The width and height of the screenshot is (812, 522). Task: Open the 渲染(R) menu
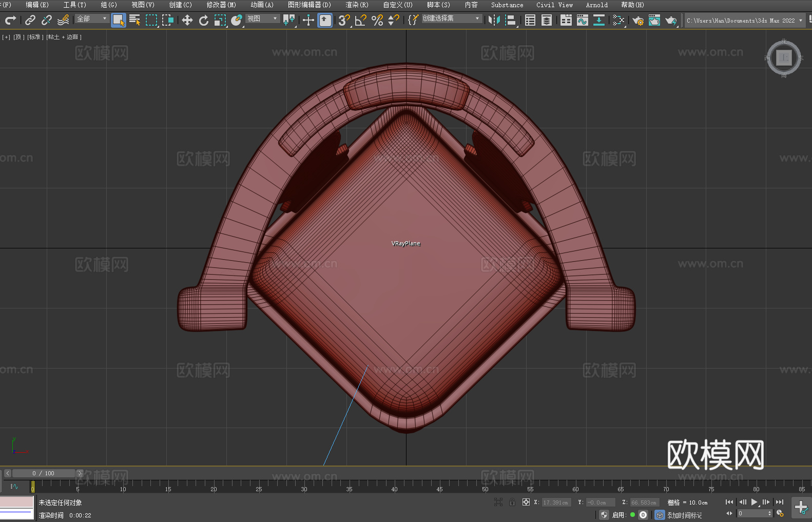pos(357,5)
